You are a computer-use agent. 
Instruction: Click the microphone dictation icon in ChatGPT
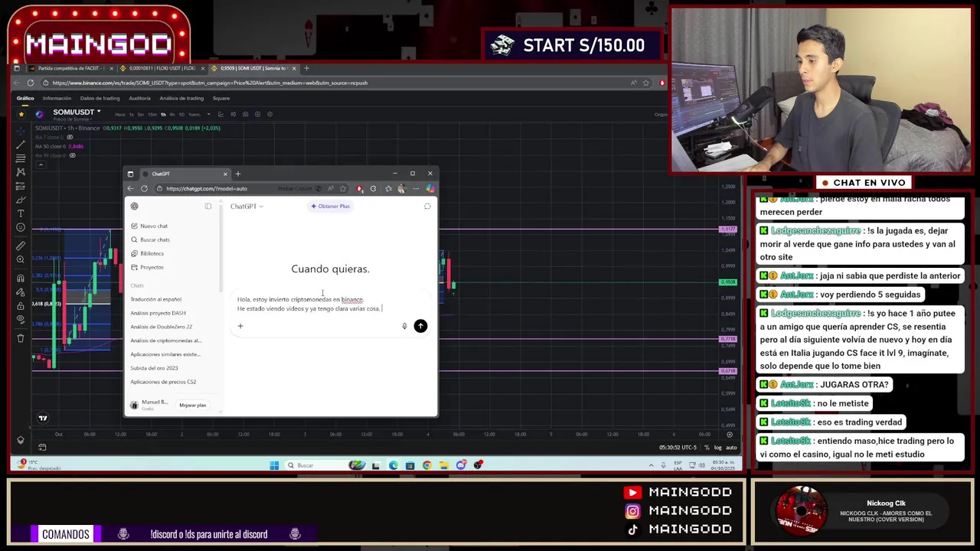click(x=404, y=326)
